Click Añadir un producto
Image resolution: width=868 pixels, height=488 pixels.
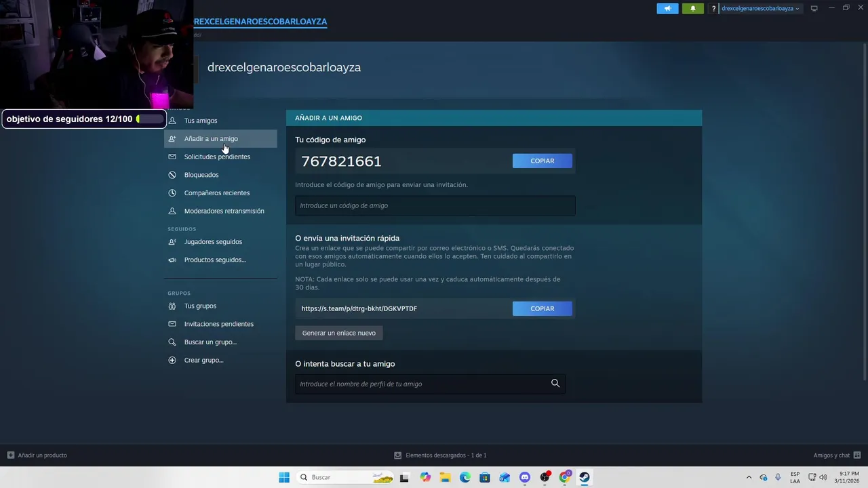pyautogui.click(x=37, y=455)
